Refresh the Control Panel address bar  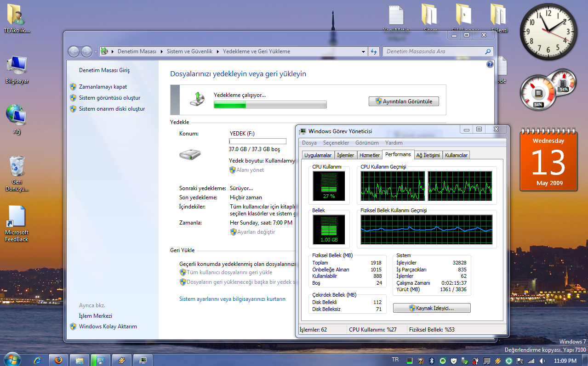tap(374, 51)
